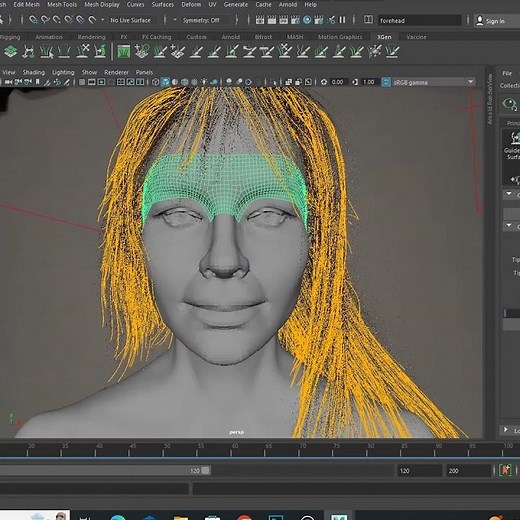Open the Symmetry: Off dropdown
520x520 pixels.
tap(201, 20)
